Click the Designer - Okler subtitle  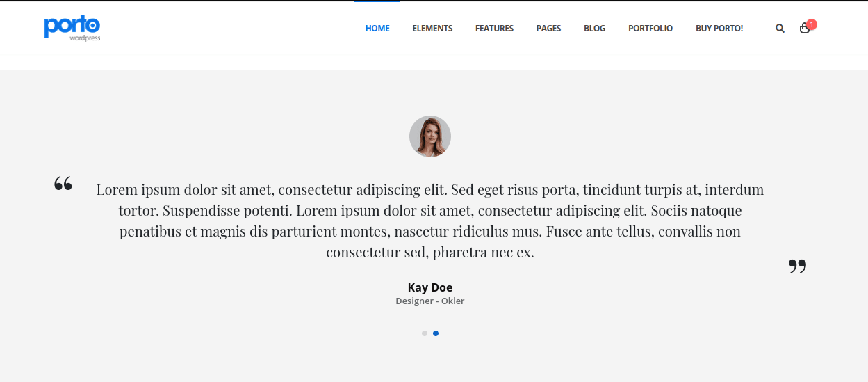click(x=429, y=301)
